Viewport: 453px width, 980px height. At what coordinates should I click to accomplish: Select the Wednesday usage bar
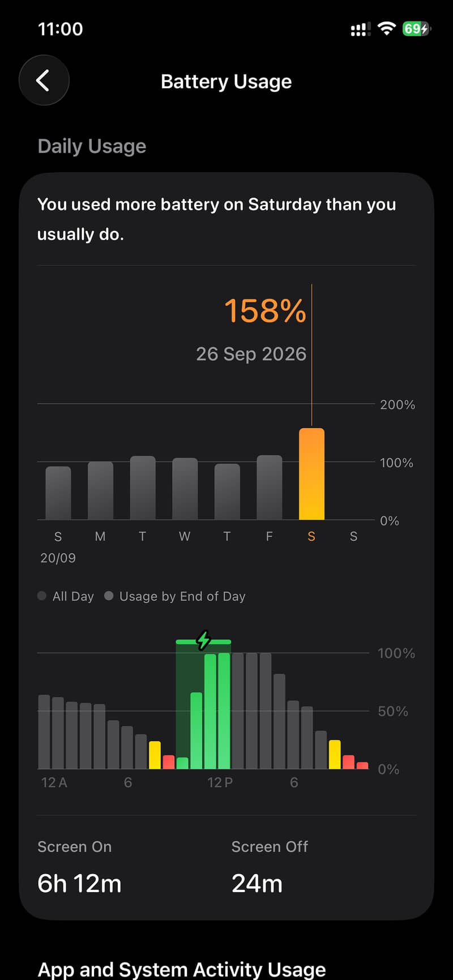(185, 489)
